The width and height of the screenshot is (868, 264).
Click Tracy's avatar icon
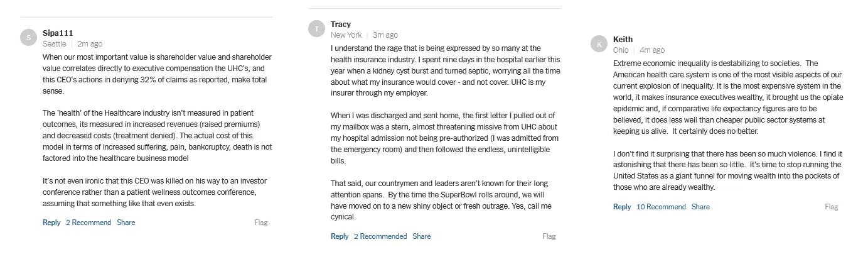[x=317, y=29]
